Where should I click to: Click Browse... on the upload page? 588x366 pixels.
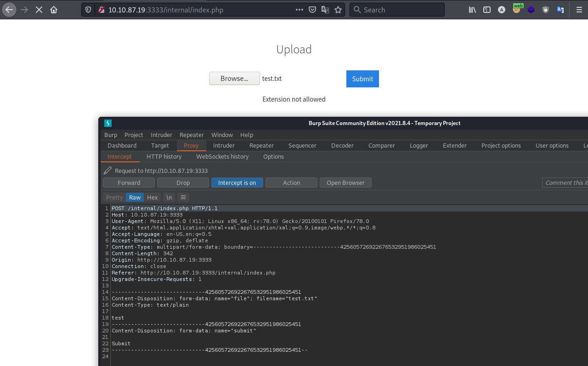(234, 79)
